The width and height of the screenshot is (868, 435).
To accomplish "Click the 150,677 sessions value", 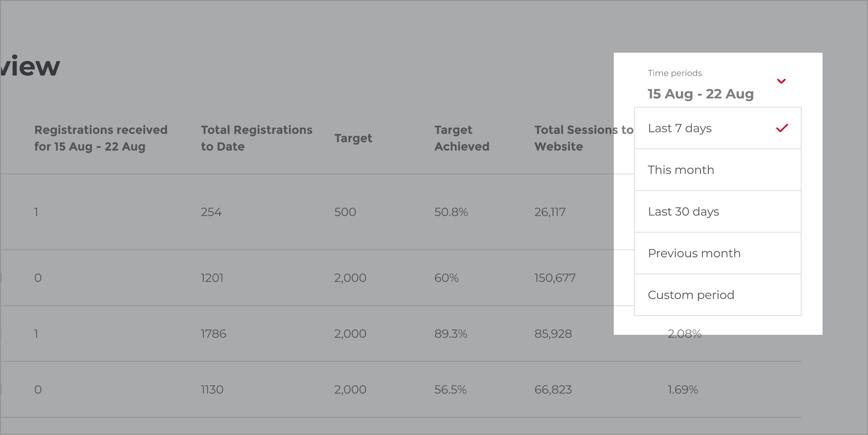I will 555,278.
